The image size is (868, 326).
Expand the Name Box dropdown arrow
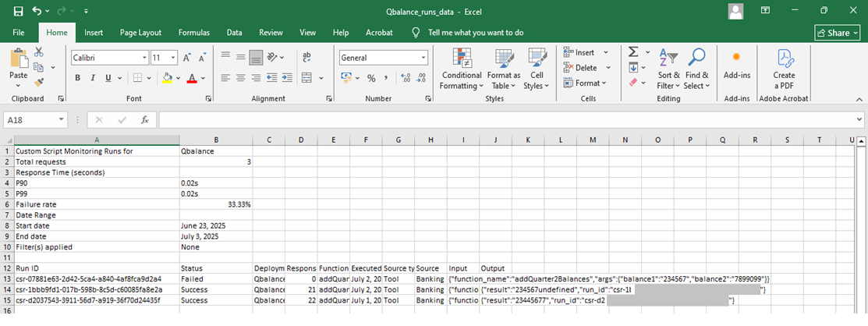(62, 120)
